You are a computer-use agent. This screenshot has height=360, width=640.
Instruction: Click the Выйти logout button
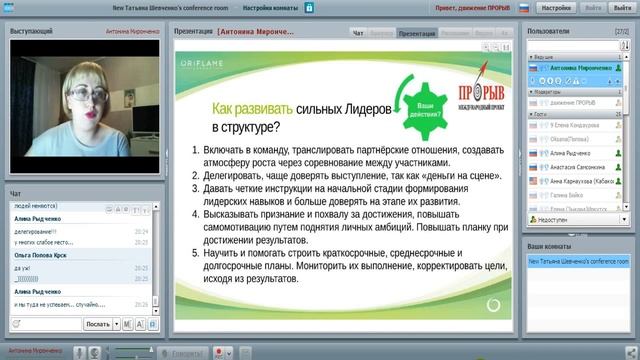[x=622, y=8]
